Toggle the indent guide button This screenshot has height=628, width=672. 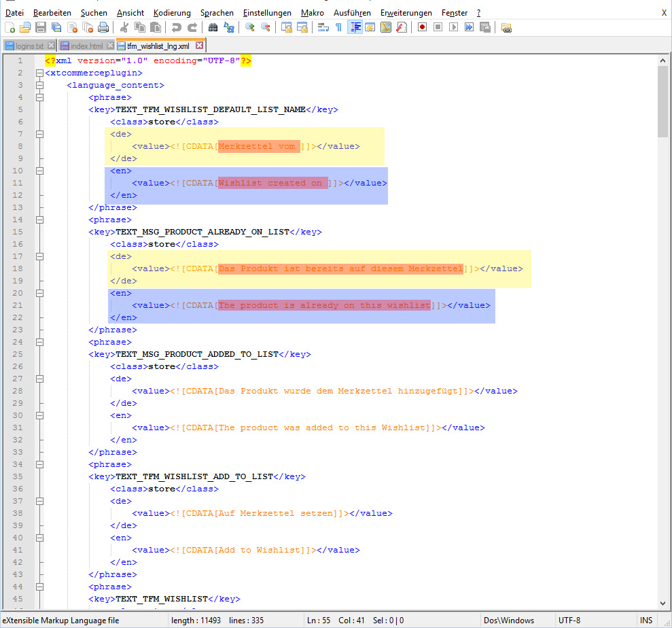coord(355,27)
